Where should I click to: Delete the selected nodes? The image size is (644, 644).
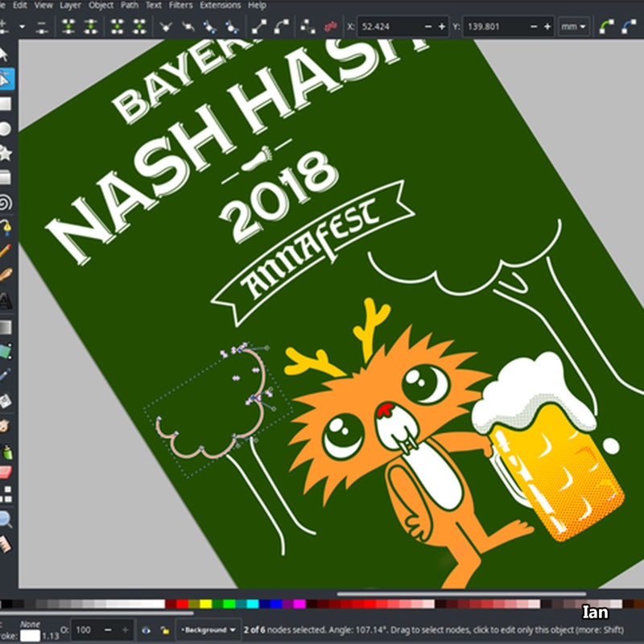[x=42, y=26]
